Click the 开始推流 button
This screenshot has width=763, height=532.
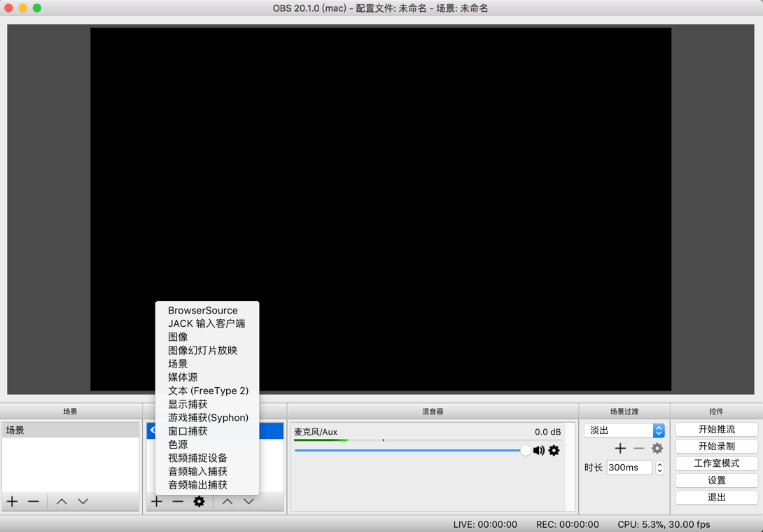(716, 429)
